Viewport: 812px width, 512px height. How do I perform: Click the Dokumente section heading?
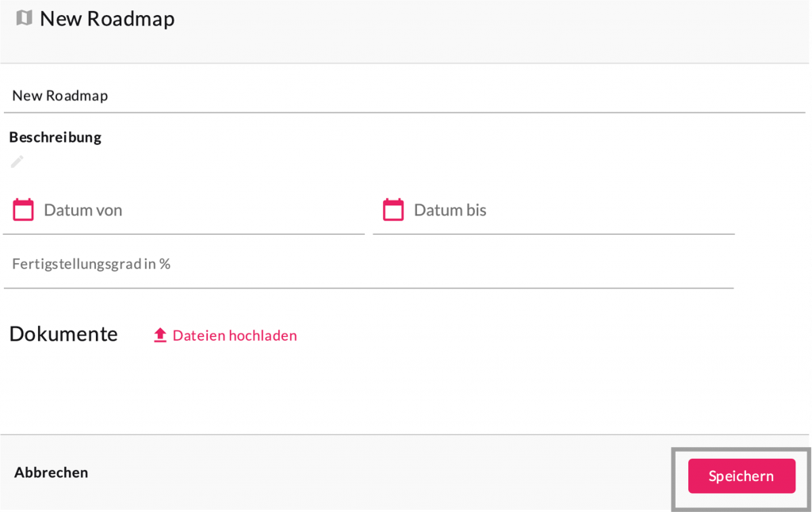(63, 334)
